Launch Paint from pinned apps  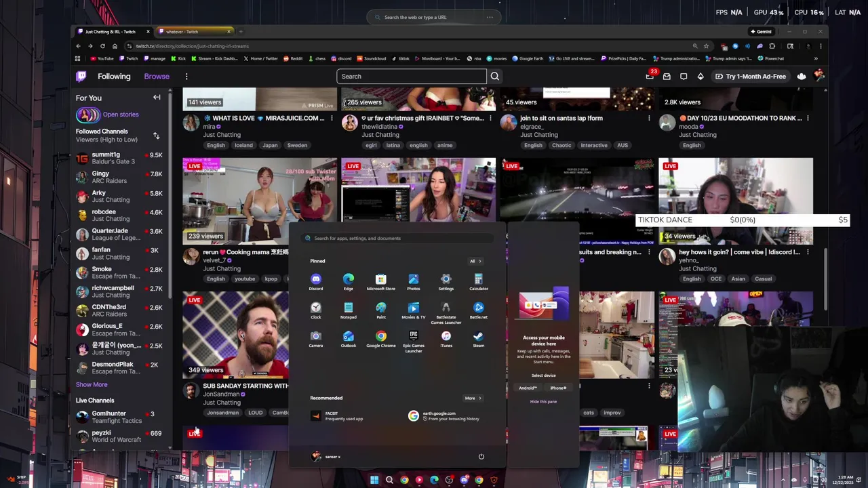click(x=381, y=310)
